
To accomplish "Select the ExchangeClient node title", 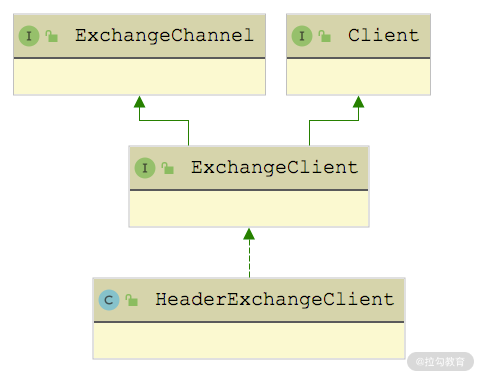I will click(275, 168).
